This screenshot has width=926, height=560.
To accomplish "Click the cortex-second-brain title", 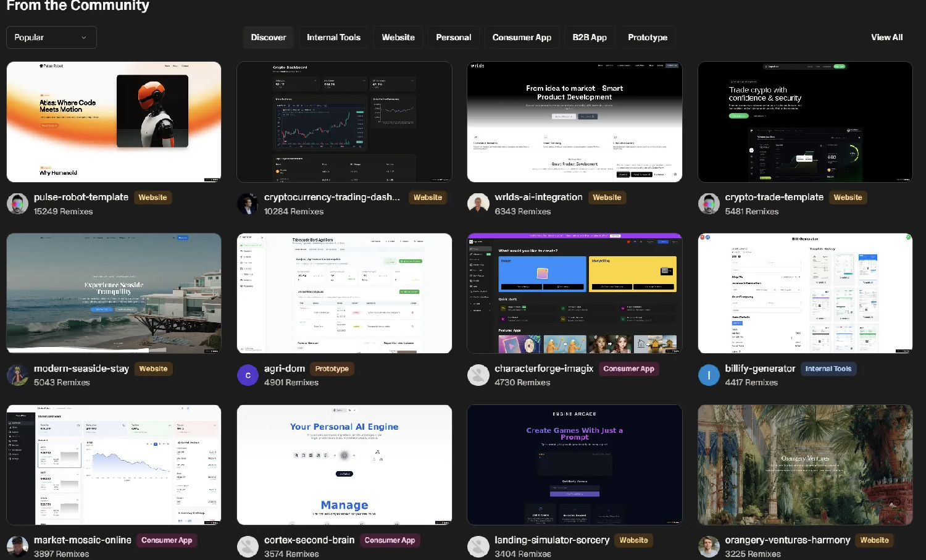I will tap(309, 540).
